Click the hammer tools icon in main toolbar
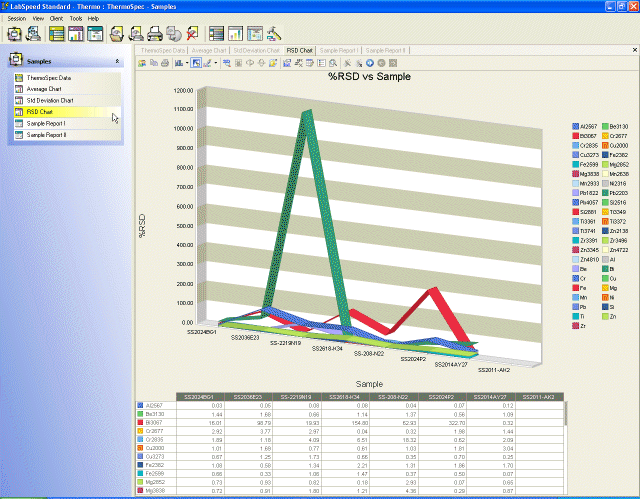 tap(274, 34)
